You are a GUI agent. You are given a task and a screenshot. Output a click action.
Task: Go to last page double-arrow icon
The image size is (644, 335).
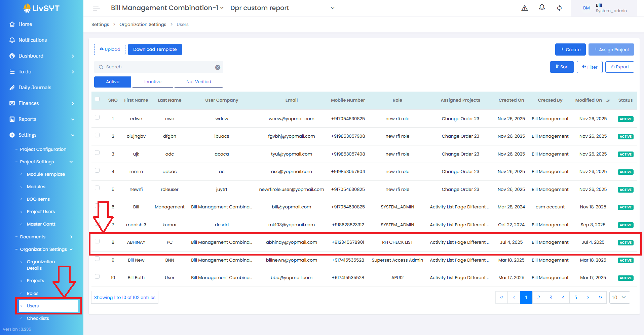[x=600, y=297]
